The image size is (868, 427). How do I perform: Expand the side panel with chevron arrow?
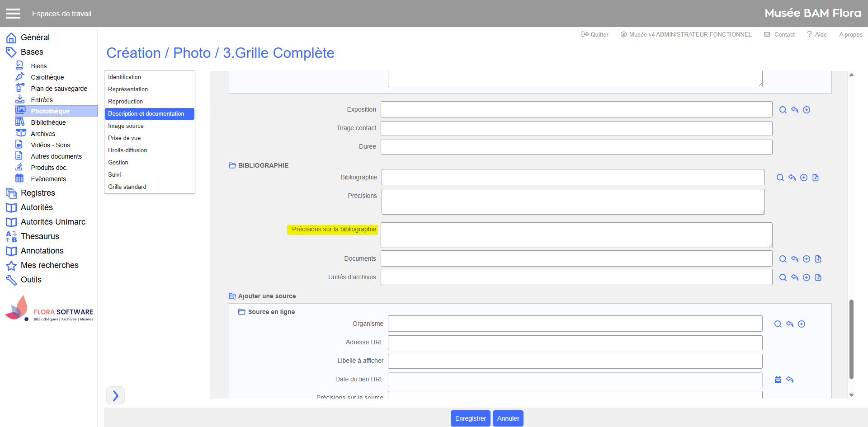click(115, 395)
